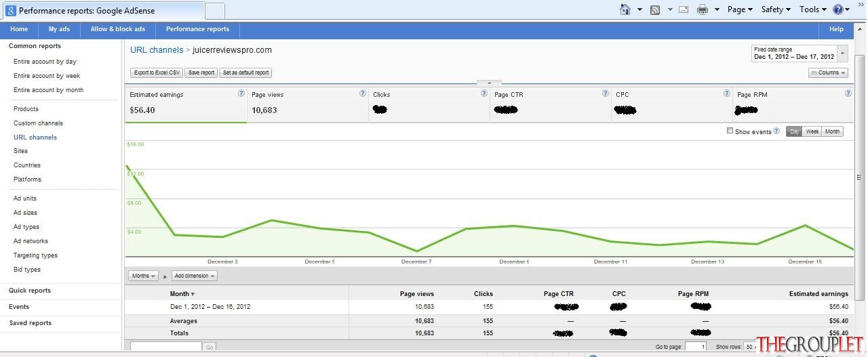Open the Ad sizes report
868x357 pixels.
(x=25, y=213)
